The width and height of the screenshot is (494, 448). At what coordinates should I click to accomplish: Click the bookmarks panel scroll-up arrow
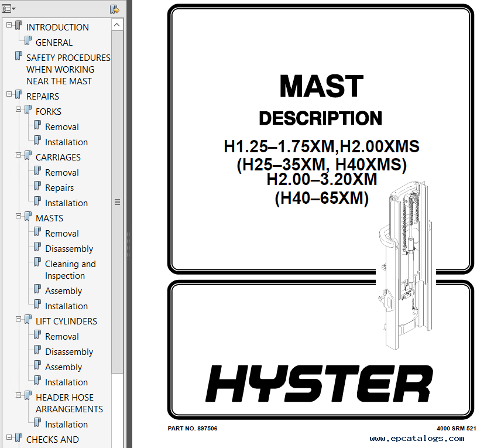click(x=117, y=25)
